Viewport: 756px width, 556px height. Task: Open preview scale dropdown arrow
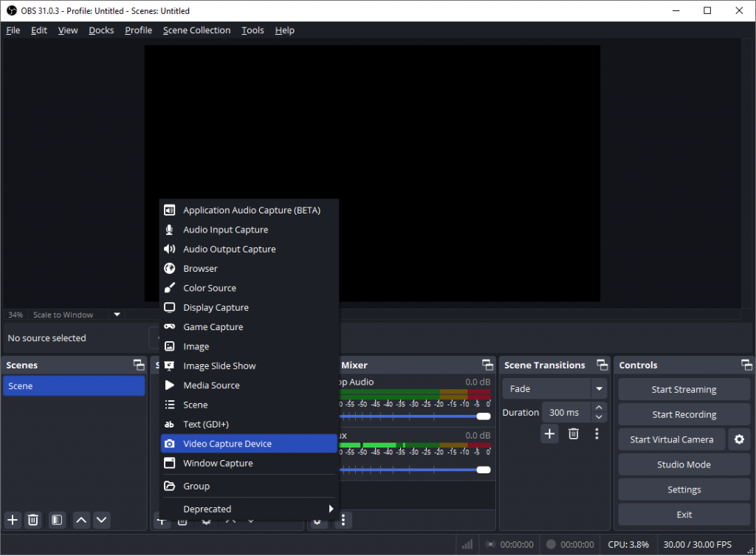(117, 315)
